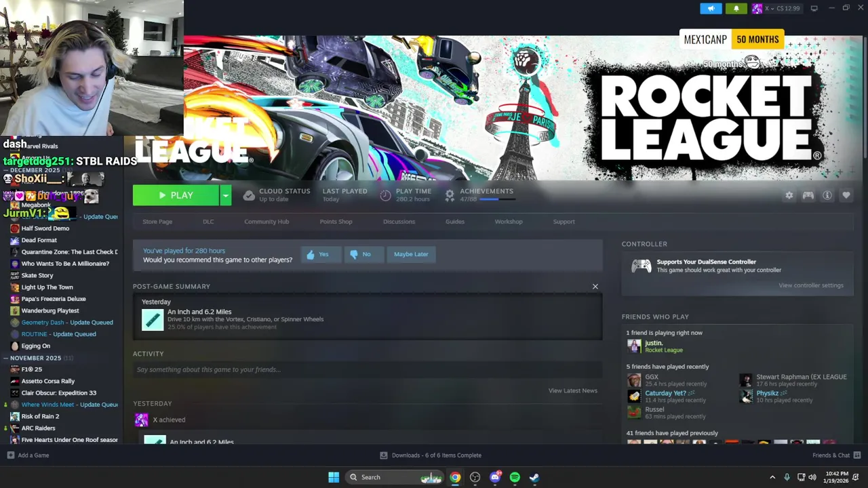
Task: Open friend justin. playing Rocket League
Action: click(654, 346)
